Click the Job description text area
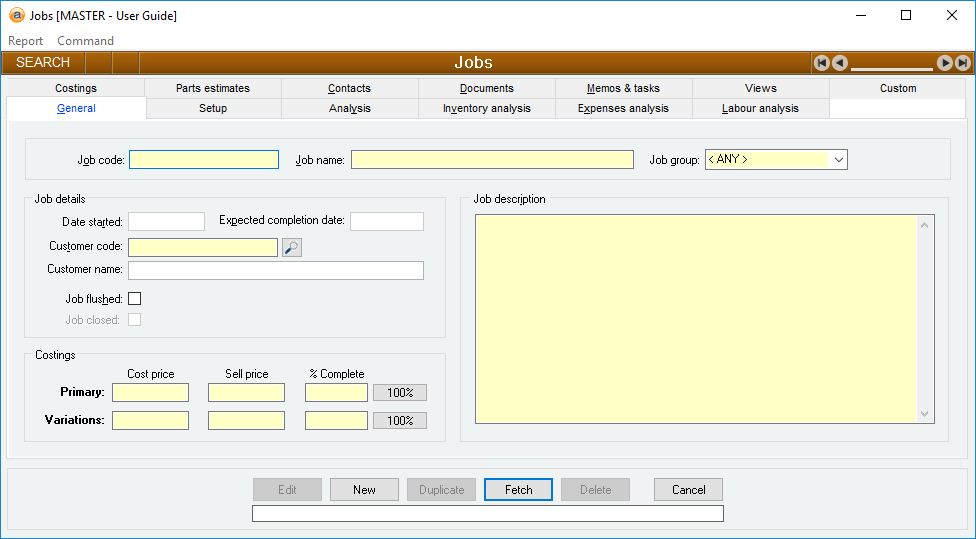976x539 pixels. tap(696, 318)
